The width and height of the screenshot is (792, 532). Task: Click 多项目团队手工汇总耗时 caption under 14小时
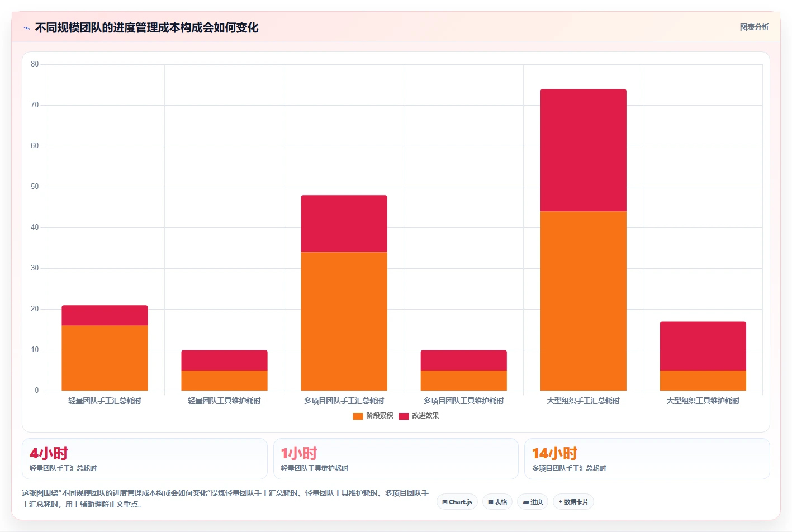(x=569, y=468)
